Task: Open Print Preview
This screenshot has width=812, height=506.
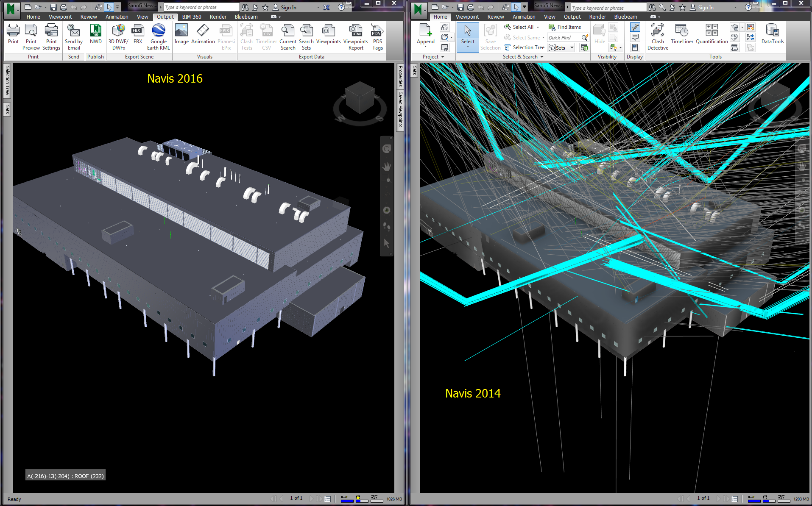Action: pos(31,37)
